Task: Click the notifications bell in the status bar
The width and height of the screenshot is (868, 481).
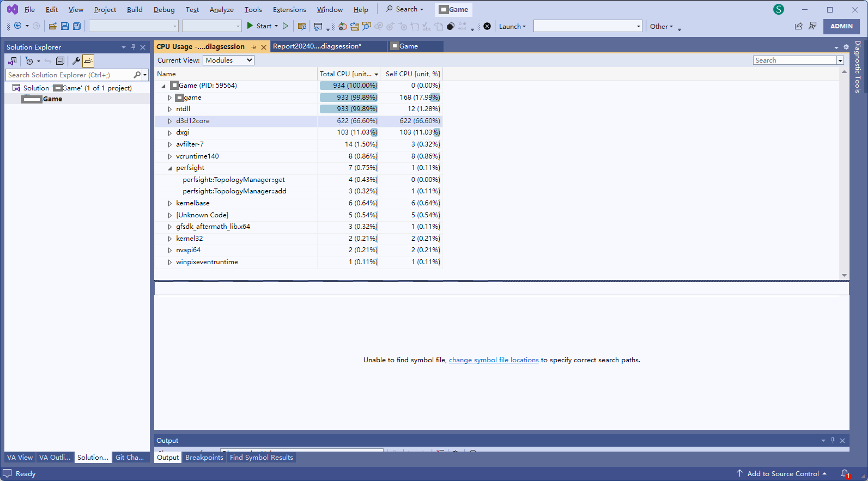Action: tap(845, 473)
